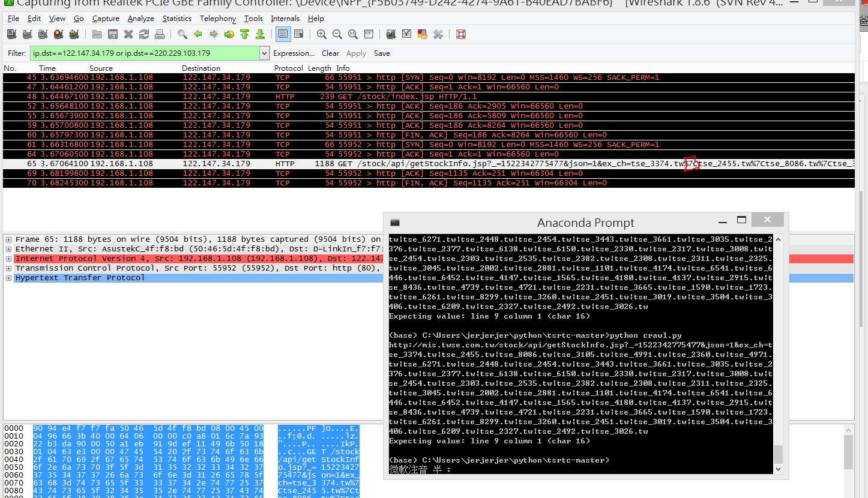This screenshot has height=498, width=868.
Task: Select packet 45 SYN row
Action: [x=429, y=77]
